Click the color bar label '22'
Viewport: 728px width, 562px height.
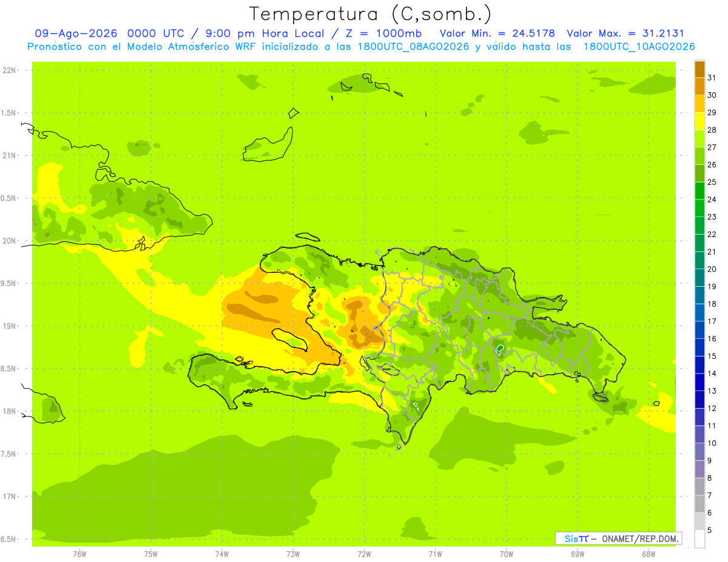pyautogui.click(x=712, y=234)
